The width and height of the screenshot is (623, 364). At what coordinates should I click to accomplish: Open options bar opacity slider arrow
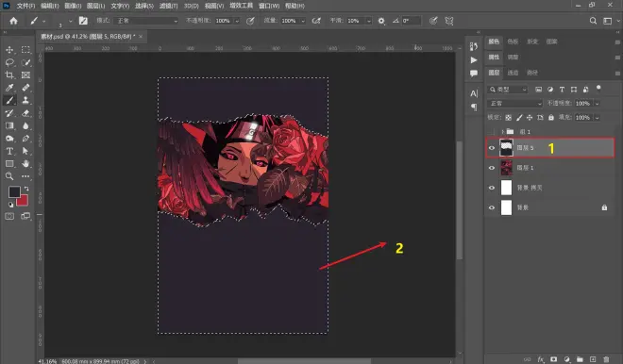[x=237, y=21]
